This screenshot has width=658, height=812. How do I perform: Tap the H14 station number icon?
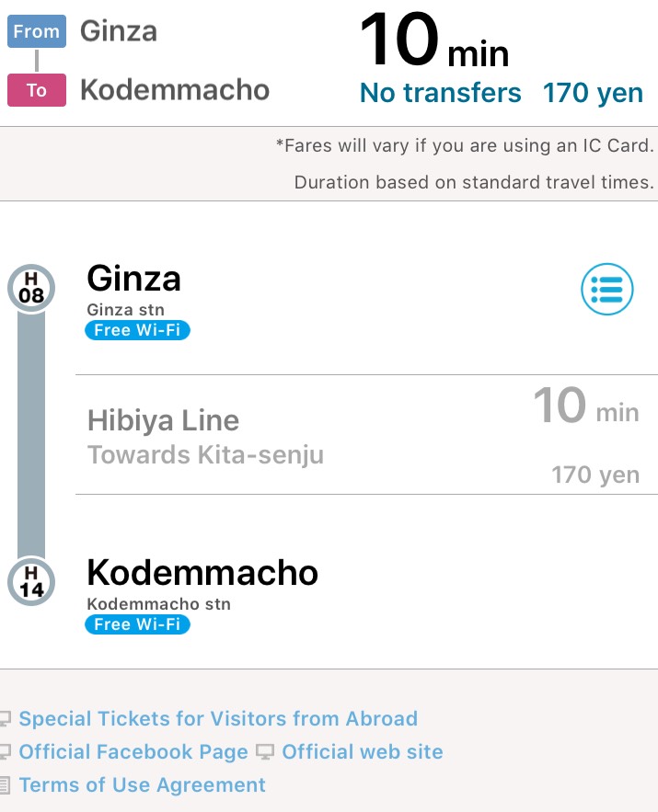tap(31, 583)
